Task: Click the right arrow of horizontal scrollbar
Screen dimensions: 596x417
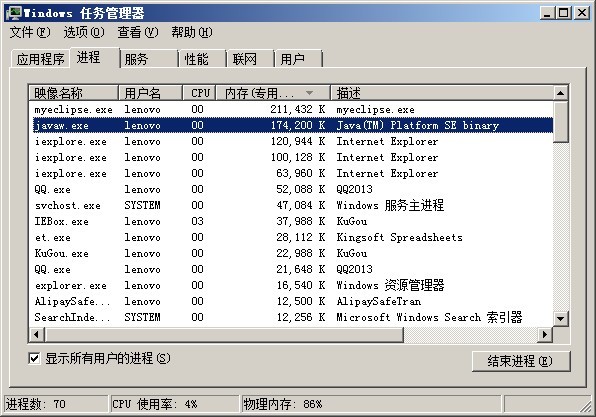Action: 545,334
